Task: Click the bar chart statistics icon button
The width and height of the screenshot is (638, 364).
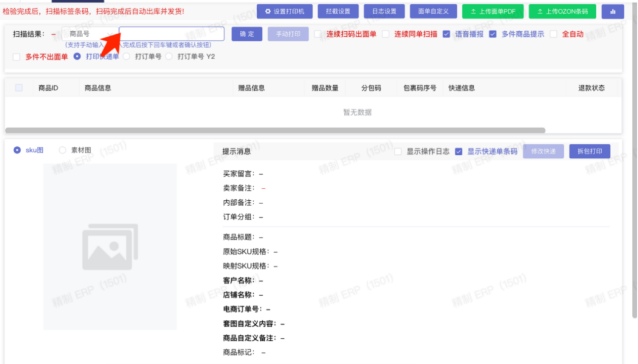Action: coord(612,11)
